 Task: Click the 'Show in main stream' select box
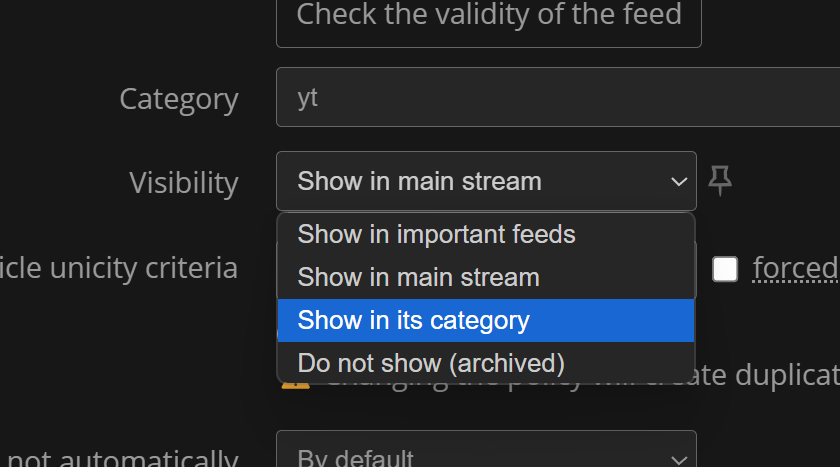486,181
